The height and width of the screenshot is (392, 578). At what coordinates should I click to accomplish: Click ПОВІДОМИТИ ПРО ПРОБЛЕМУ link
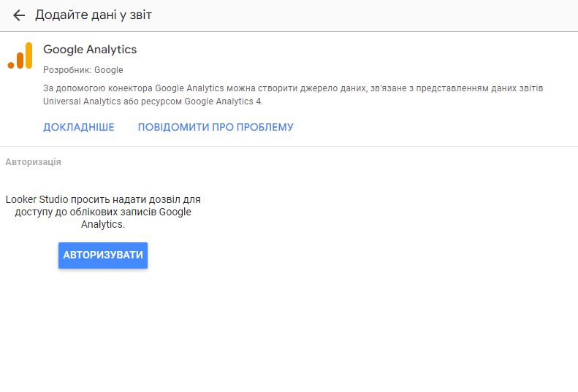216,127
